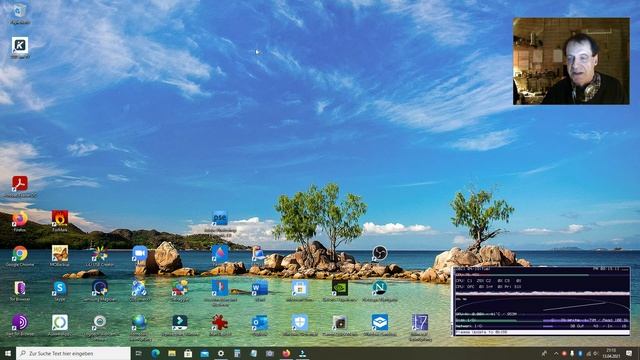The image size is (640, 360).
Task: Launch the Filmora video editor shortcut
Action: pyautogui.click(x=180, y=322)
